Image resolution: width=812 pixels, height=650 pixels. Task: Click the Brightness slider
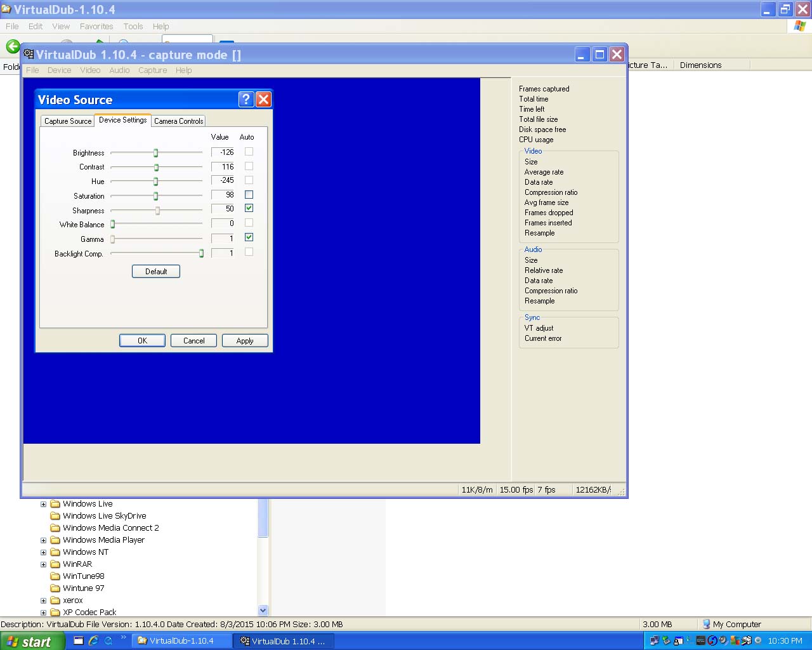click(x=157, y=153)
